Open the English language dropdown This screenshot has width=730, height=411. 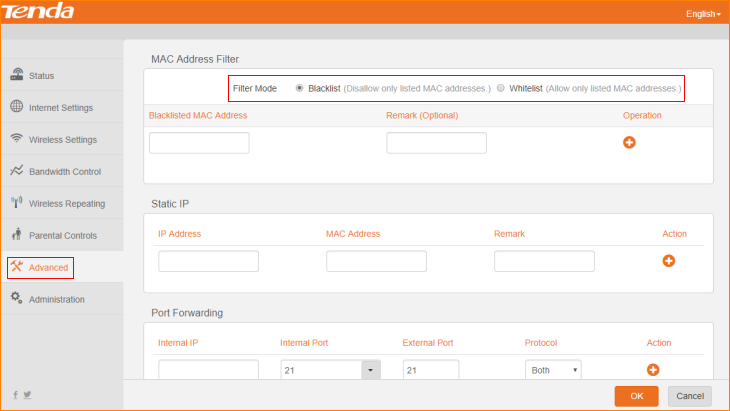click(x=703, y=14)
